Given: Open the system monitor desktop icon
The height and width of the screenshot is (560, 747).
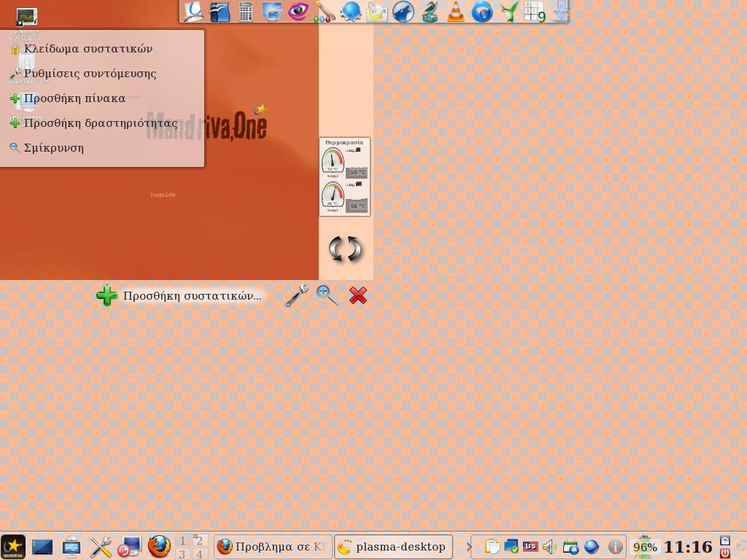Looking at the screenshot, I should coord(26,18).
